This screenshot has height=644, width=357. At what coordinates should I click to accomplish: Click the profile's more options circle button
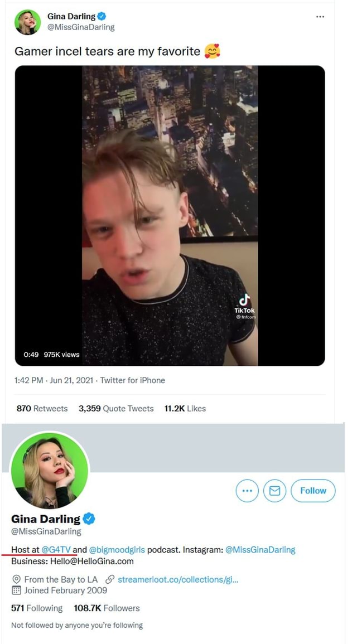(x=247, y=491)
